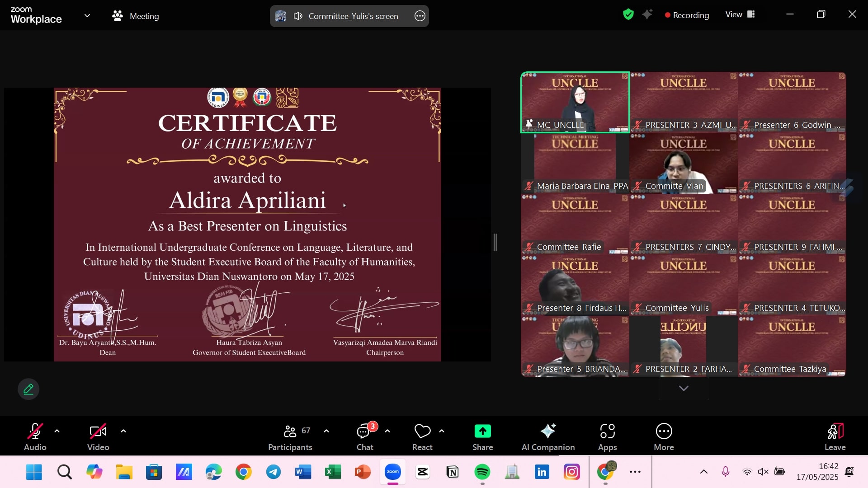868x488 pixels.
Task: Adjust the panel divider handle
Action: tap(495, 243)
